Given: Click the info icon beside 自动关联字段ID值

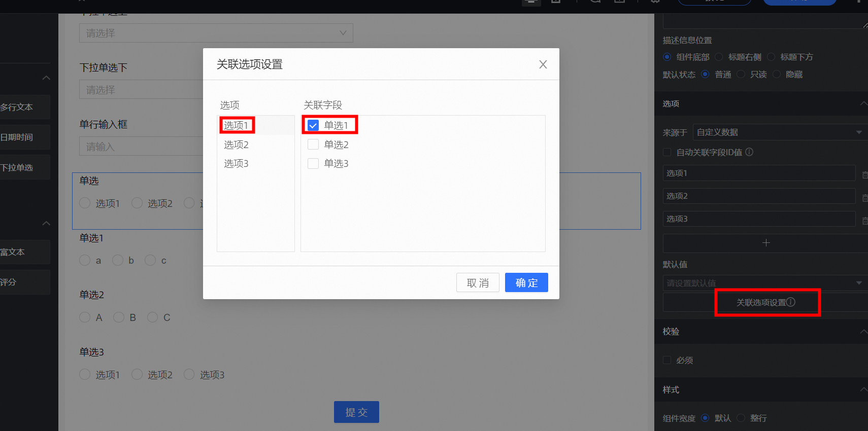Looking at the screenshot, I should 749,152.
